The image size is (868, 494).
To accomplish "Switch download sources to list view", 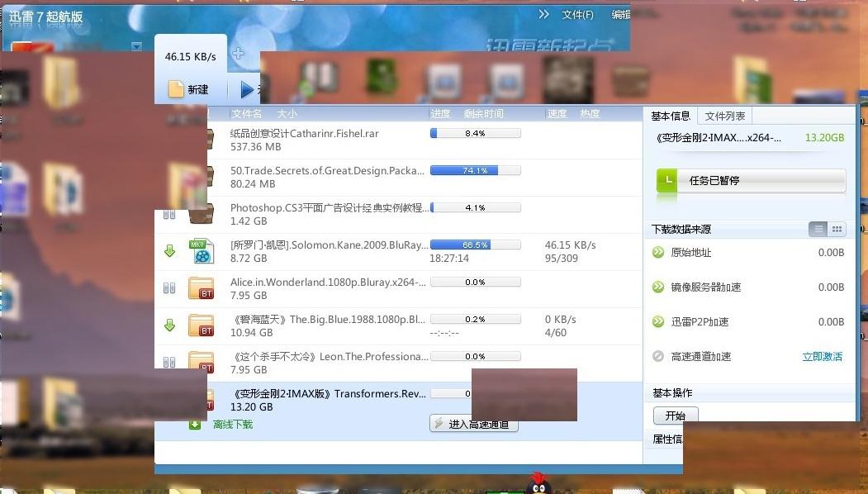I will 818,229.
